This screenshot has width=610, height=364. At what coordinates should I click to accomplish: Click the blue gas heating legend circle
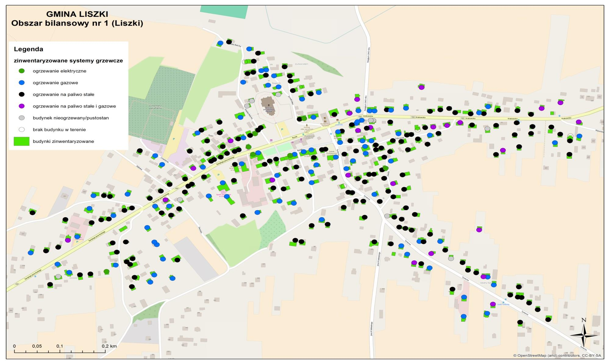pyautogui.click(x=22, y=83)
